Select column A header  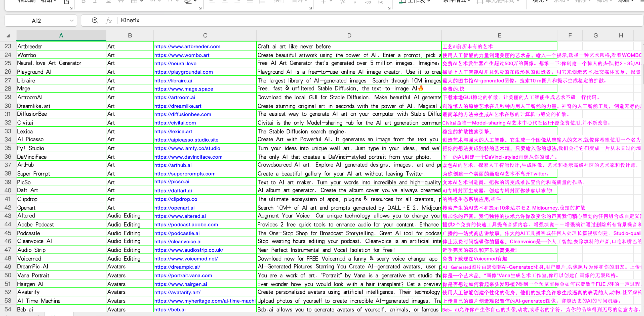[61, 35]
